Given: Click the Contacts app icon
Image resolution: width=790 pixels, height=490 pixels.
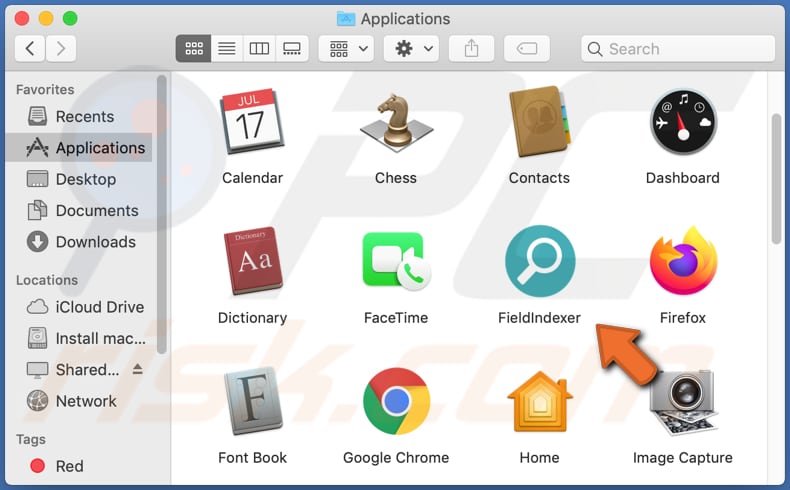Looking at the screenshot, I should [540, 122].
